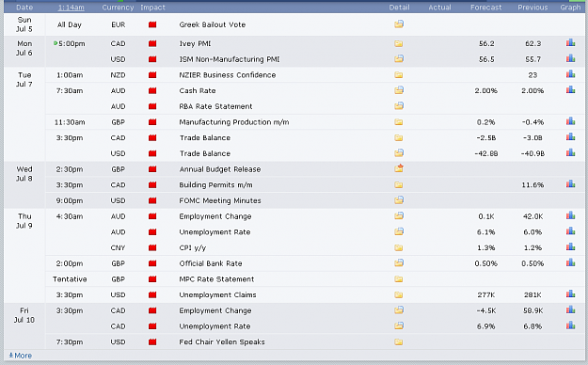
Task: Click the Tentative time entry for GBP
Action: 70,279
